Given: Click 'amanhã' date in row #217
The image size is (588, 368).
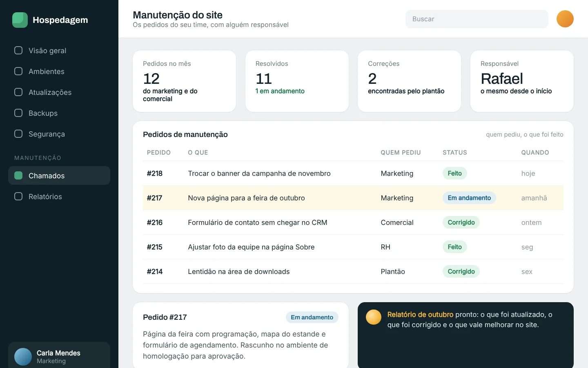Looking at the screenshot, I should pyautogui.click(x=534, y=198).
